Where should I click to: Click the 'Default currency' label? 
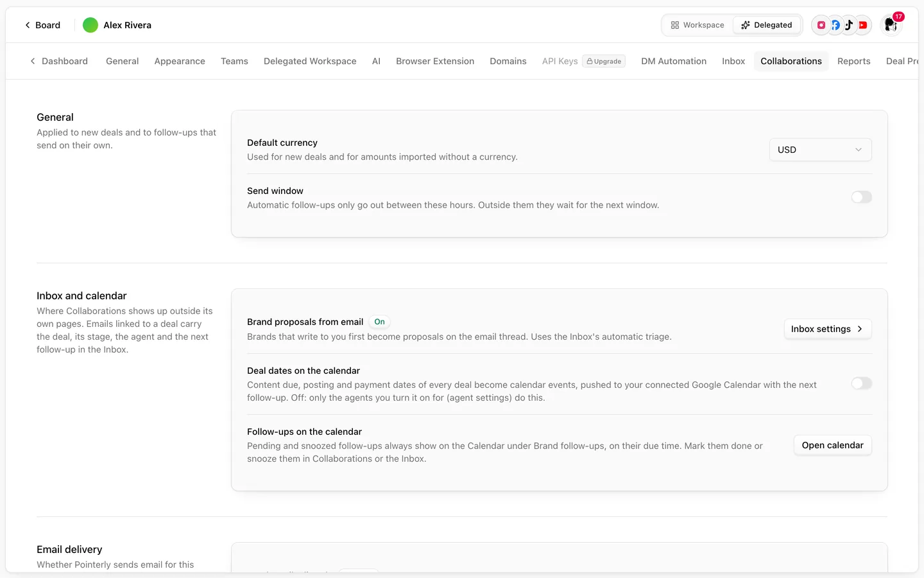pyautogui.click(x=282, y=143)
